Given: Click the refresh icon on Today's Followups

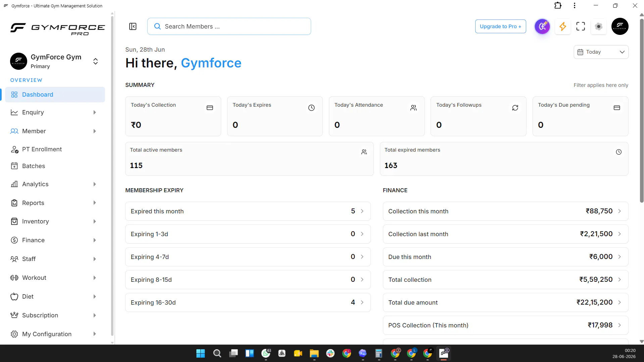Looking at the screenshot, I should coord(515,108).
